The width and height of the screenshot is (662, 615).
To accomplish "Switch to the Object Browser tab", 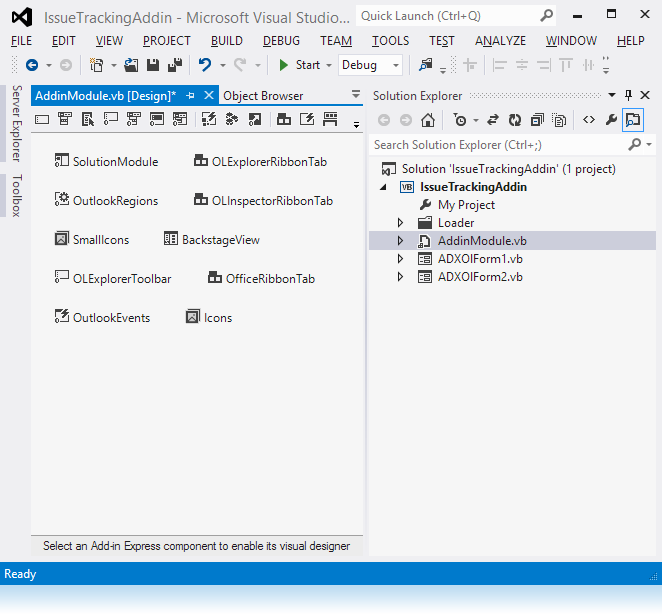I will tap(263, 96).
